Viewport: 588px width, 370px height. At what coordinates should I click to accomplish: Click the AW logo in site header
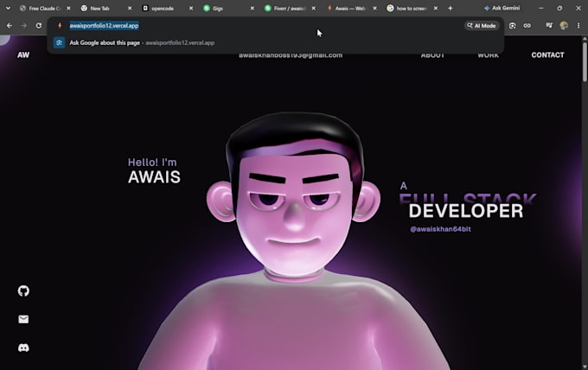23,54
